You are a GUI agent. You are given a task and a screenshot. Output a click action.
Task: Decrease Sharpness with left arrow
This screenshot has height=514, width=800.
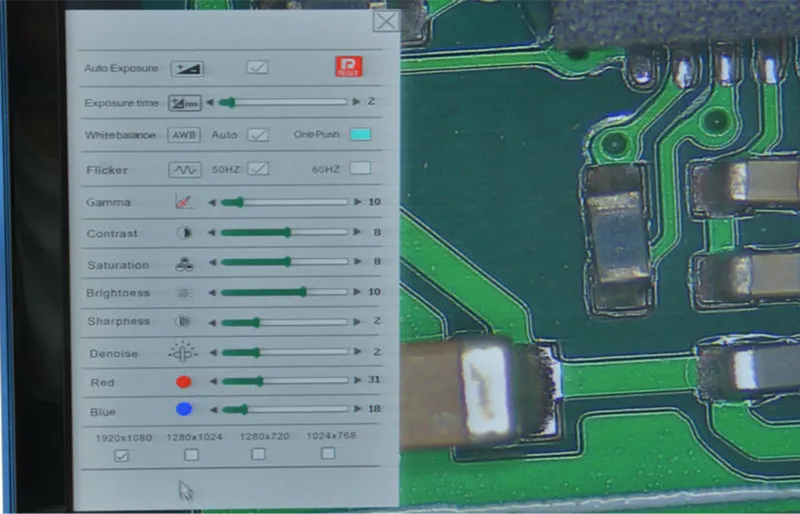(212, 323)
